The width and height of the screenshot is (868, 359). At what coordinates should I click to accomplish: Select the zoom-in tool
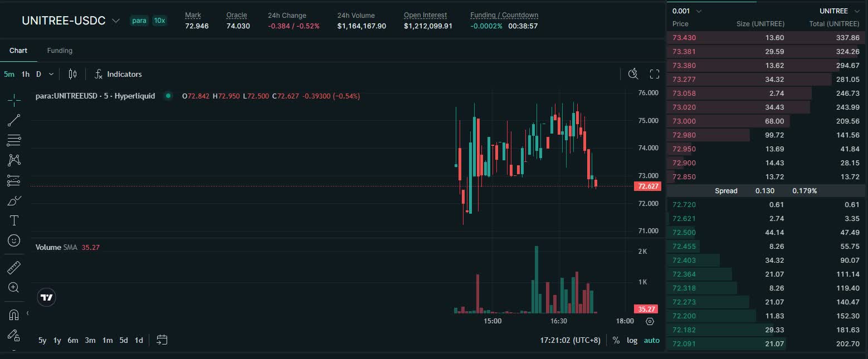[14, 288]
